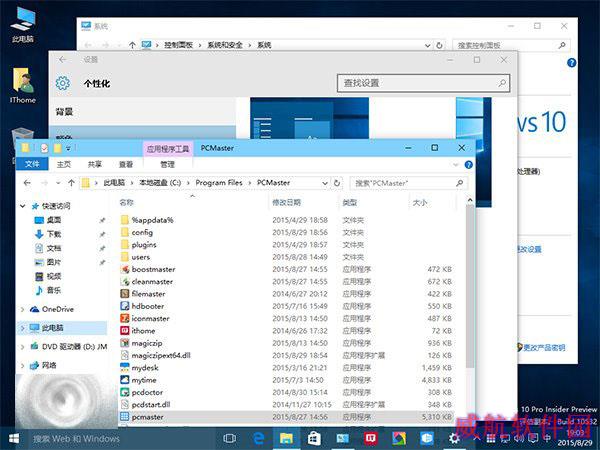Click the properties icon in Explorer title bar
This screenshot has height=450, width=600.
(44, 148)
